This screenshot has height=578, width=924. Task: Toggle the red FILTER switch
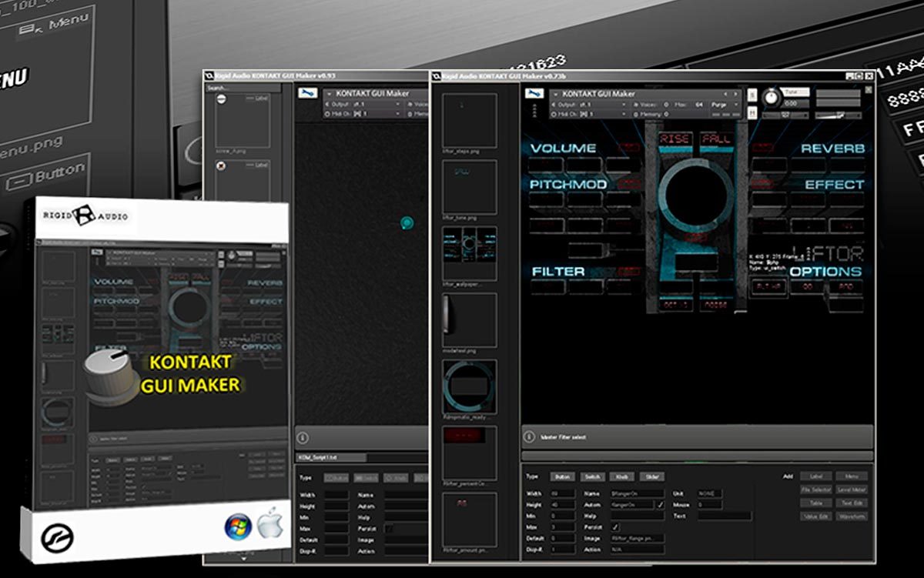[x=630, y=271]
